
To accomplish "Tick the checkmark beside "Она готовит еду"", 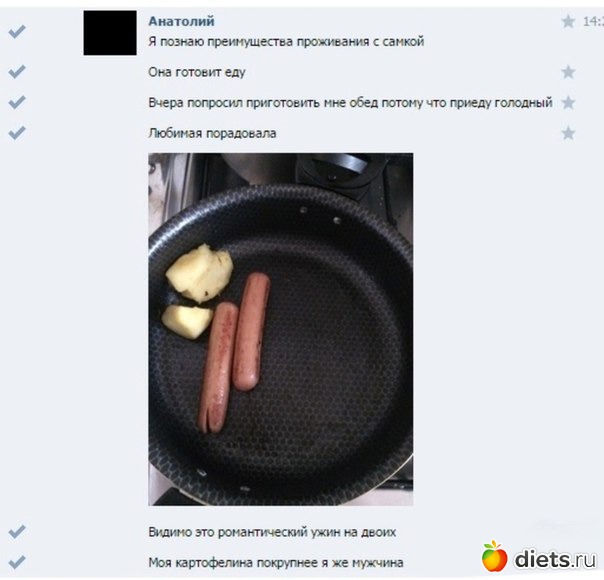I will [x=17, y=71].
